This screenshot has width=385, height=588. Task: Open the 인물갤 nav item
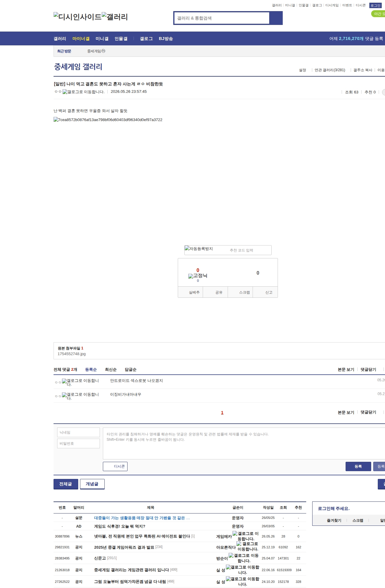(121, 38)
